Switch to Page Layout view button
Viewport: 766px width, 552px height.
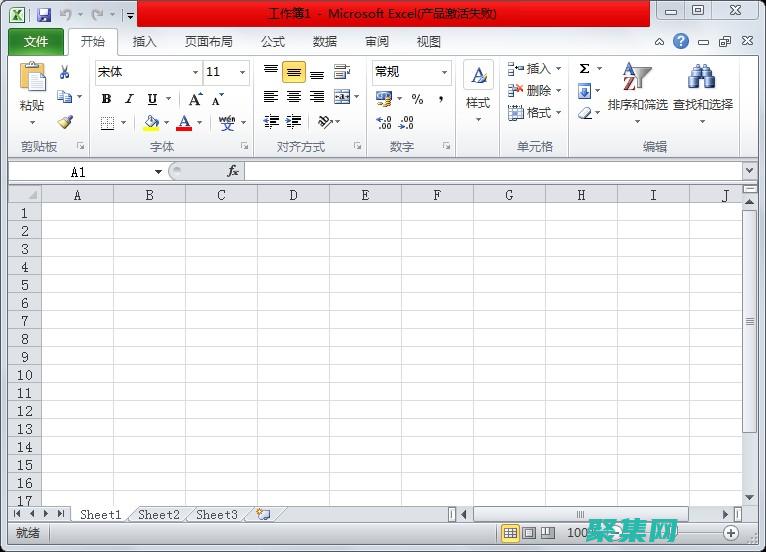point(529,533)
